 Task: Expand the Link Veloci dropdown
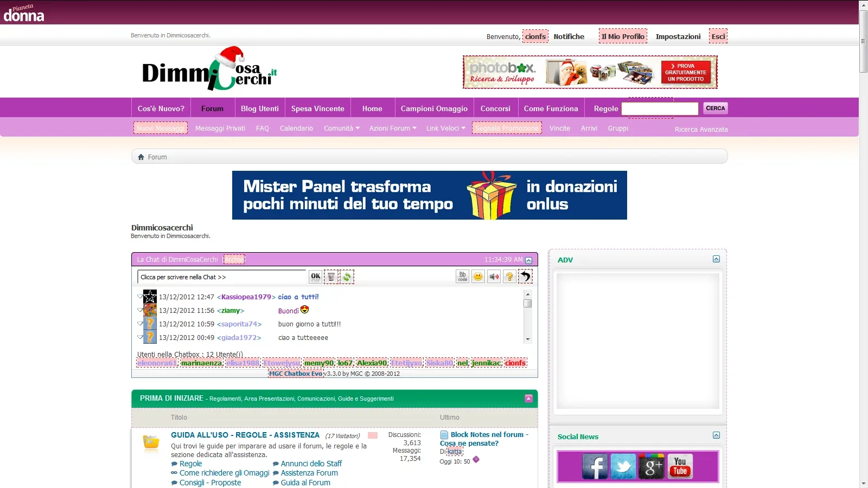coord(445,129)
